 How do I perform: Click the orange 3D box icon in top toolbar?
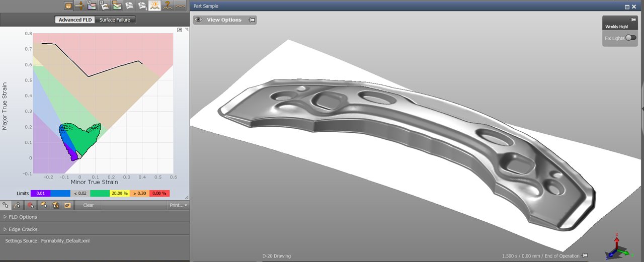(68, 6)
